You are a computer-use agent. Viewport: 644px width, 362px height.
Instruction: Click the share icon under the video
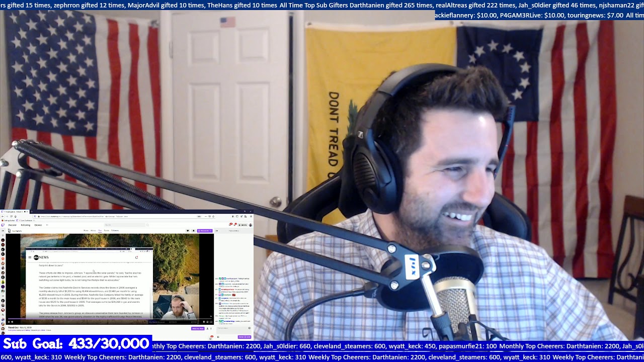click(x=207, y=328)
